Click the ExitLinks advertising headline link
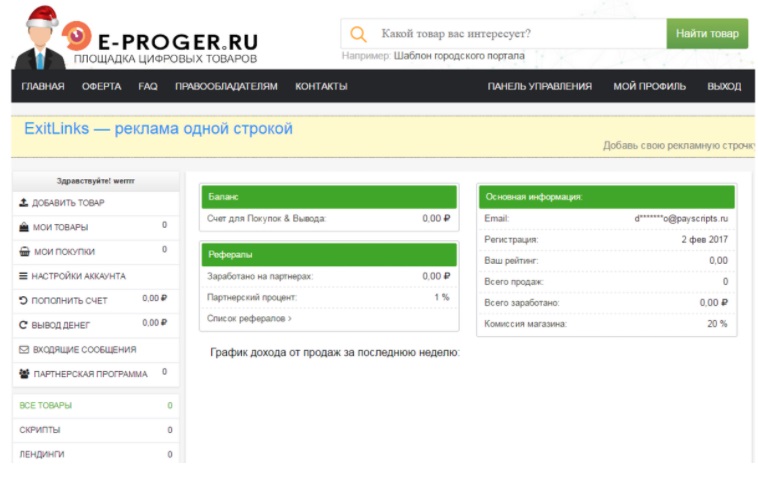 158,130
